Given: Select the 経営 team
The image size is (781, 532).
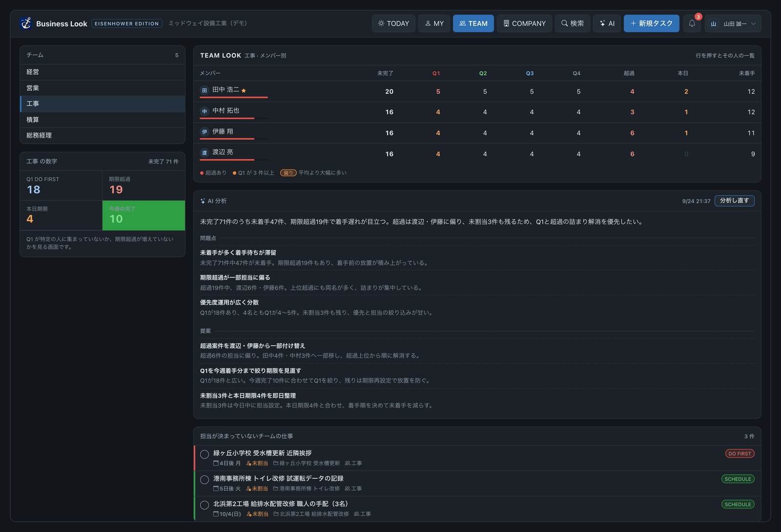Looking at the screenshot, I should click(x=103, y=72).
